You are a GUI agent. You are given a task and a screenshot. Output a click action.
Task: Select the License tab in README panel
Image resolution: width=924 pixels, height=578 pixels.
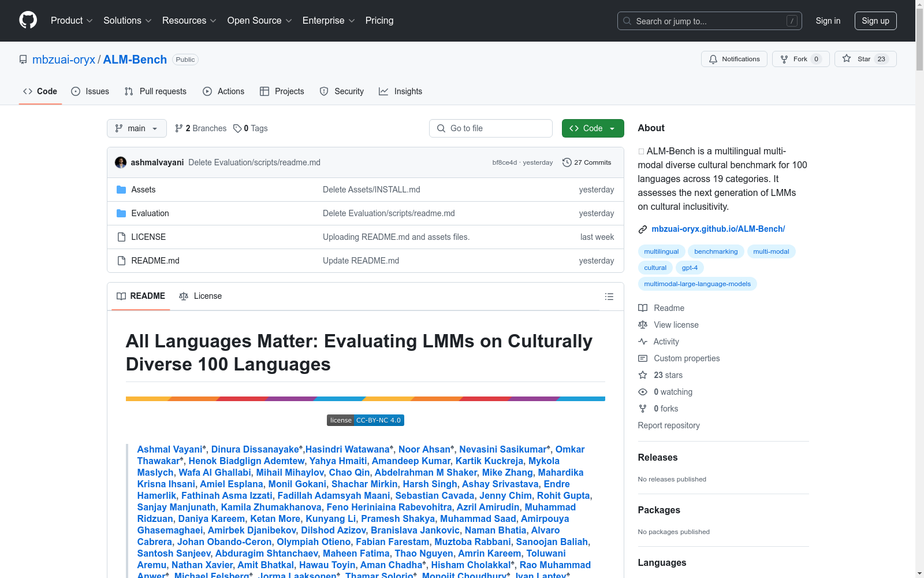200,296
